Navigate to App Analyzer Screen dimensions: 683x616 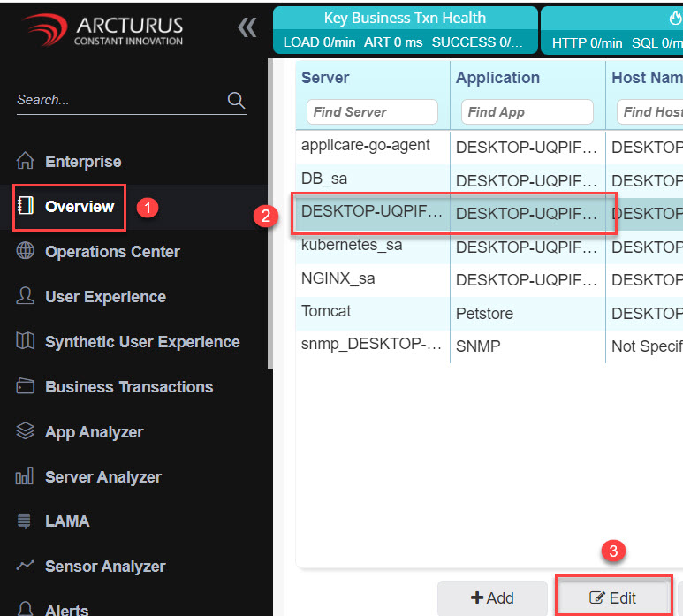click(x=94, y=432)
